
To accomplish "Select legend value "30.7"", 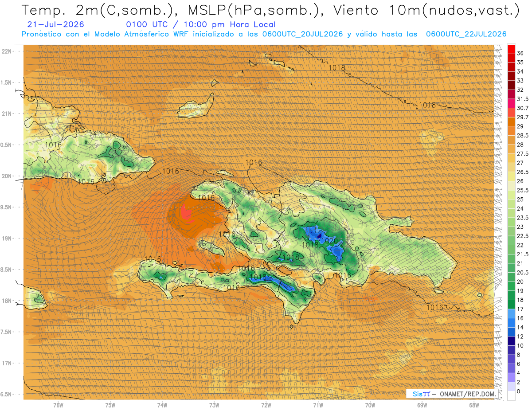I will [523, 108].
